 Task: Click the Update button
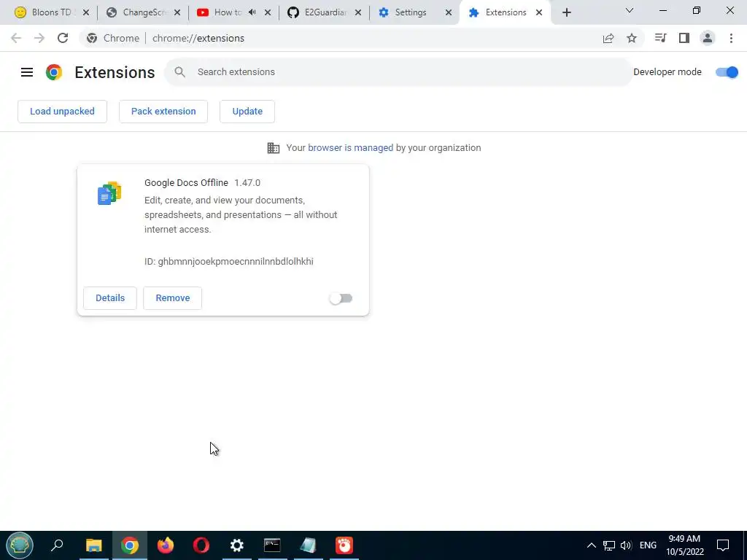247,112
